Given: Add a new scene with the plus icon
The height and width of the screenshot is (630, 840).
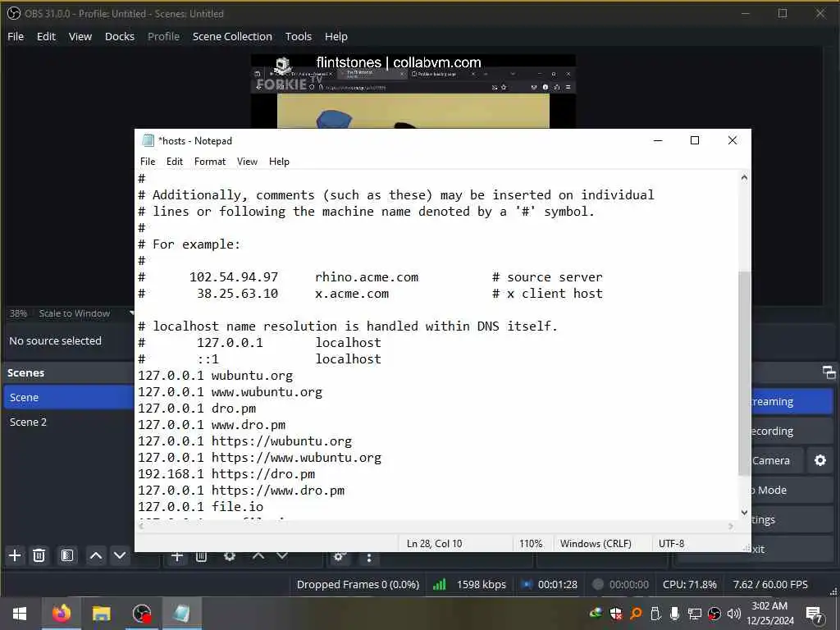Looking at the screenshot, I should pyautogui.click(x=15, y=555).
